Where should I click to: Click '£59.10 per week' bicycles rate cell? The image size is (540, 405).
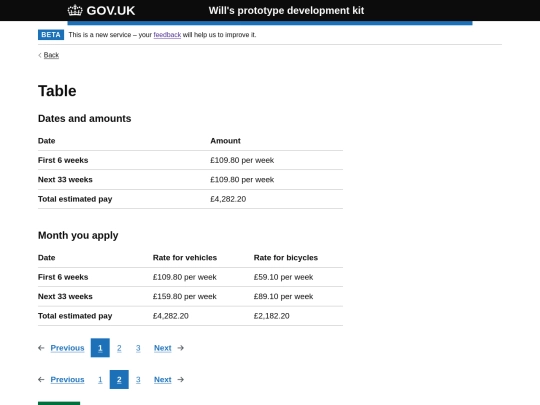283,277
